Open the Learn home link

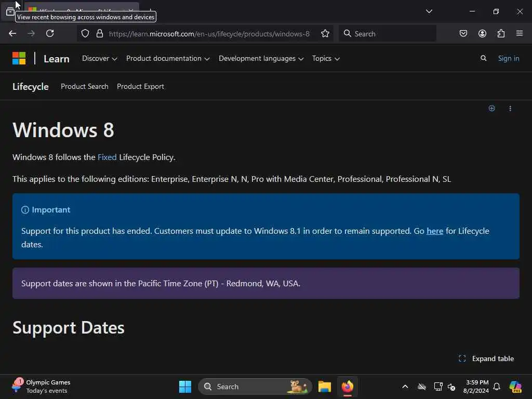coord(56,59)
